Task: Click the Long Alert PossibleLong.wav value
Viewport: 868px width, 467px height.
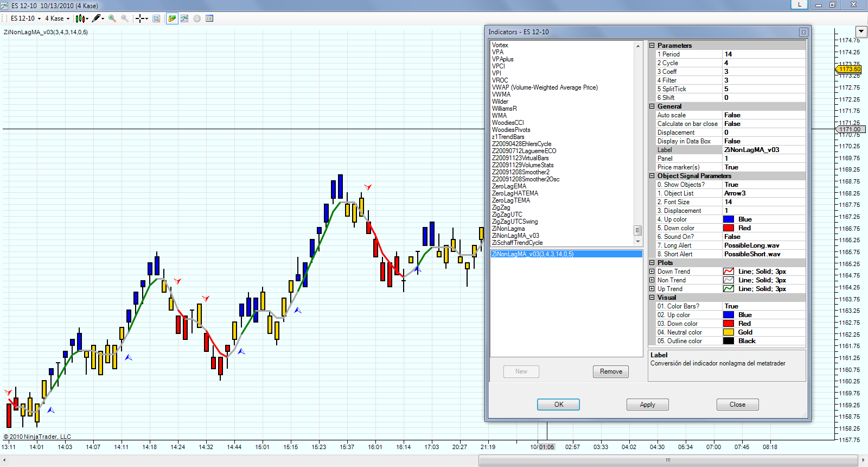Action: [764, 245]
